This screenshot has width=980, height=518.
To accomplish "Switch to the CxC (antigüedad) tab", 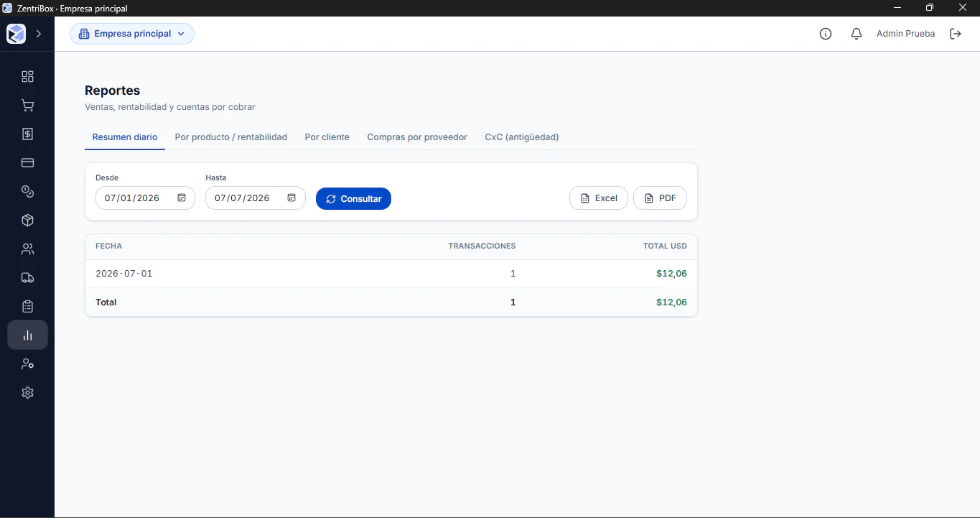I will [x=522, y=137].
